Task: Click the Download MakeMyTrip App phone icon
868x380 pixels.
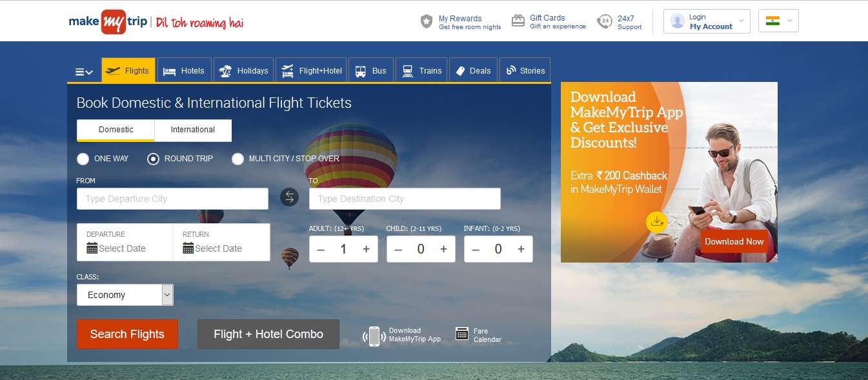Action: click(374, 335)
